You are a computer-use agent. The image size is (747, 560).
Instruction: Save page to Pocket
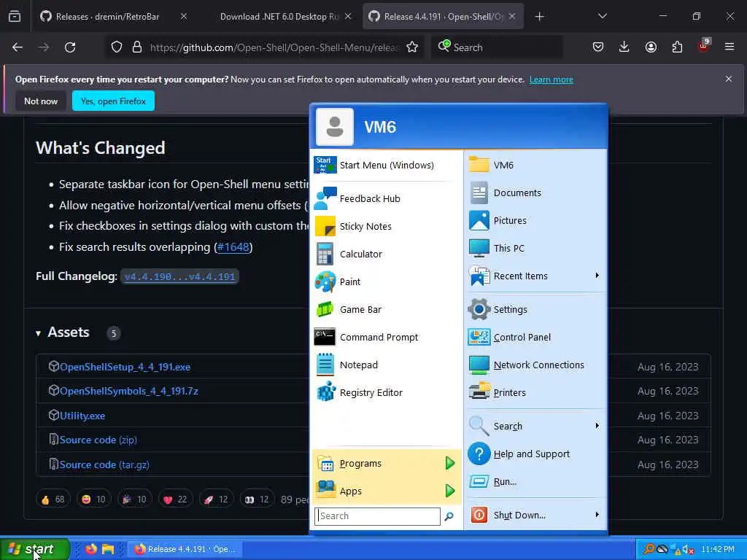[x=598, y=47]
